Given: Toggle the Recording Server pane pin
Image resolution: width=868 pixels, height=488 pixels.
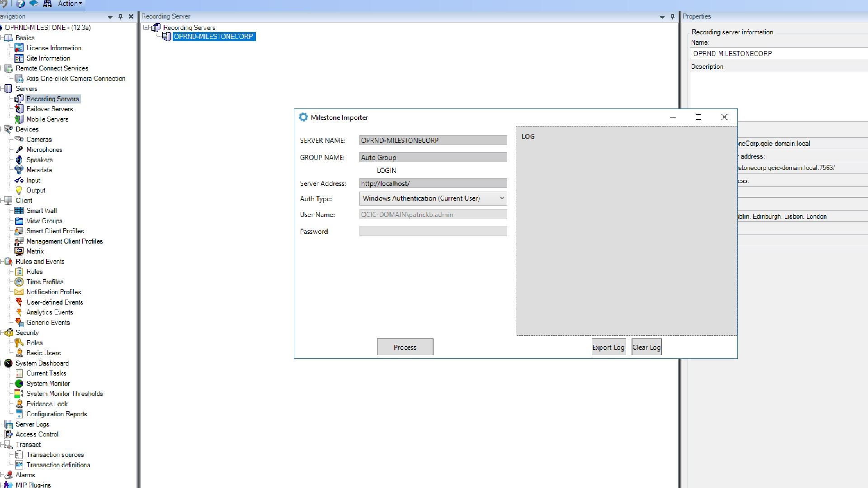Looking at the screenshot, I should (672, 16).
